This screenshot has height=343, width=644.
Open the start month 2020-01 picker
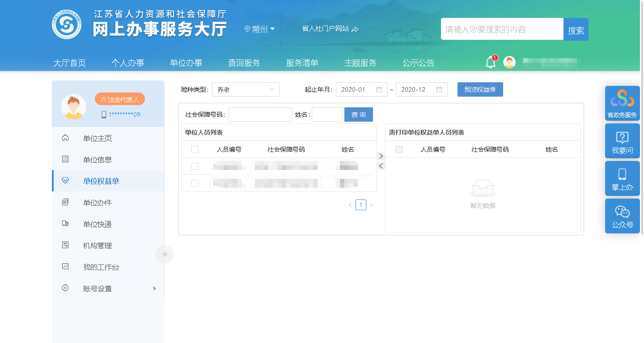[x=361, y=89]
